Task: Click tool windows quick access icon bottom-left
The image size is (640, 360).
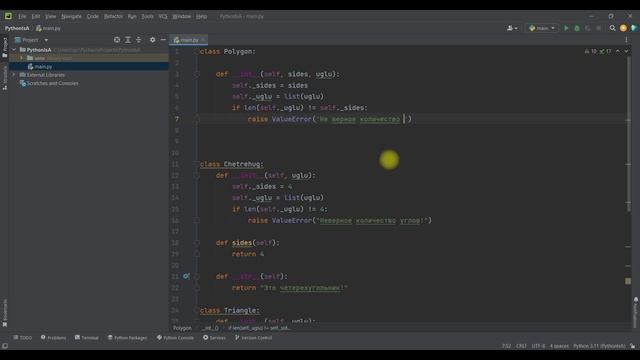Action: tap(5, 346)
